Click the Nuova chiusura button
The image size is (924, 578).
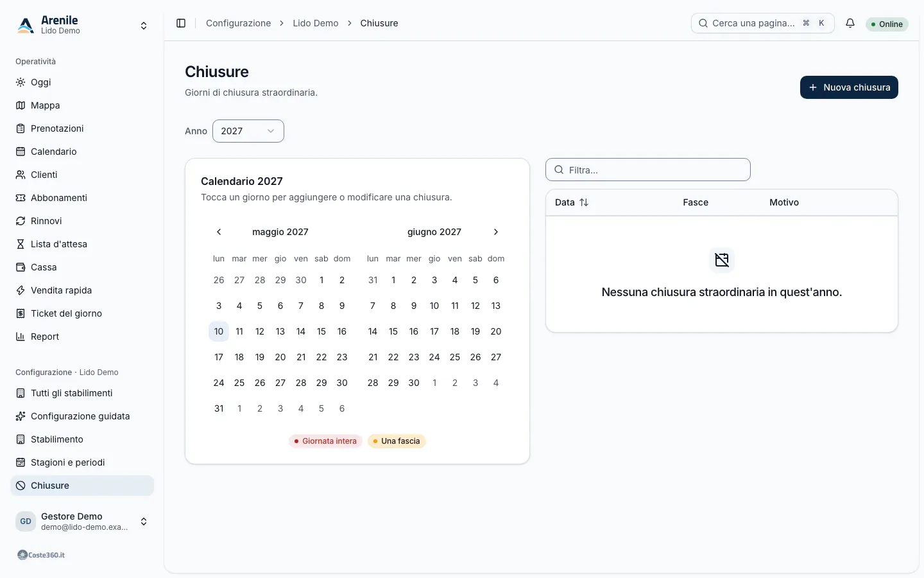pyautogui.click(x=849, y=87)
